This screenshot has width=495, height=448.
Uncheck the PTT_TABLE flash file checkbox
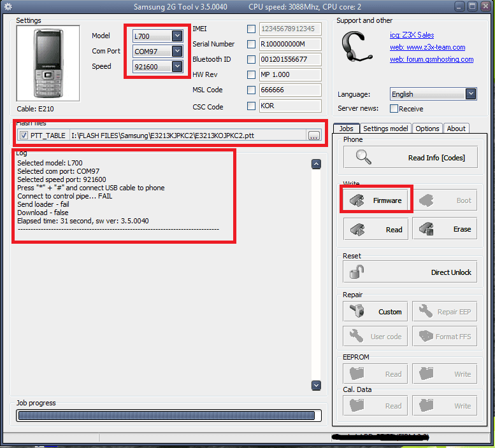24,136
